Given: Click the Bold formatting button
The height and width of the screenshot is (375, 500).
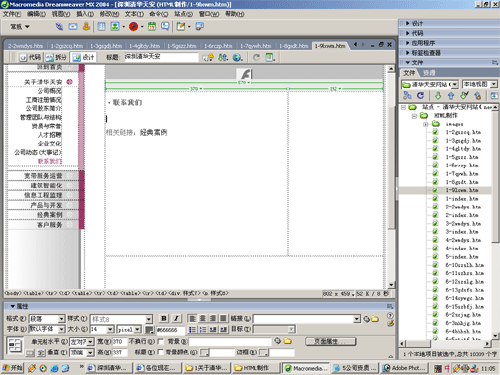Looking at the screenshot, I should (x=164, y=318).
